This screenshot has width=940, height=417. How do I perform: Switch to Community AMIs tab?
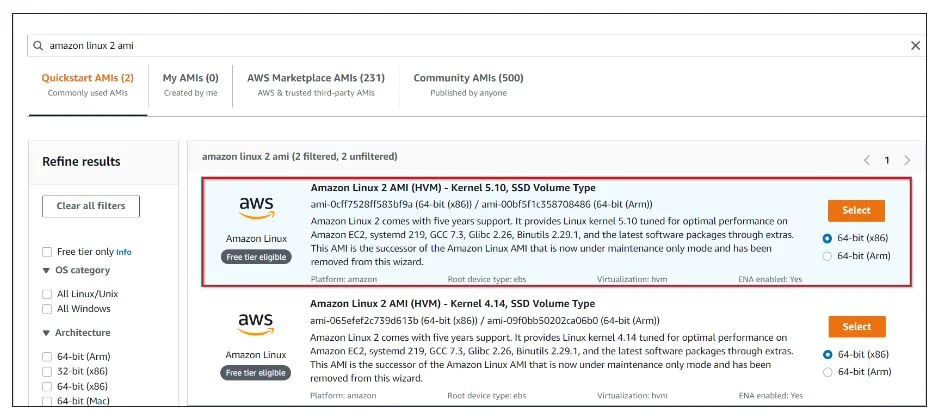[468, 84]
